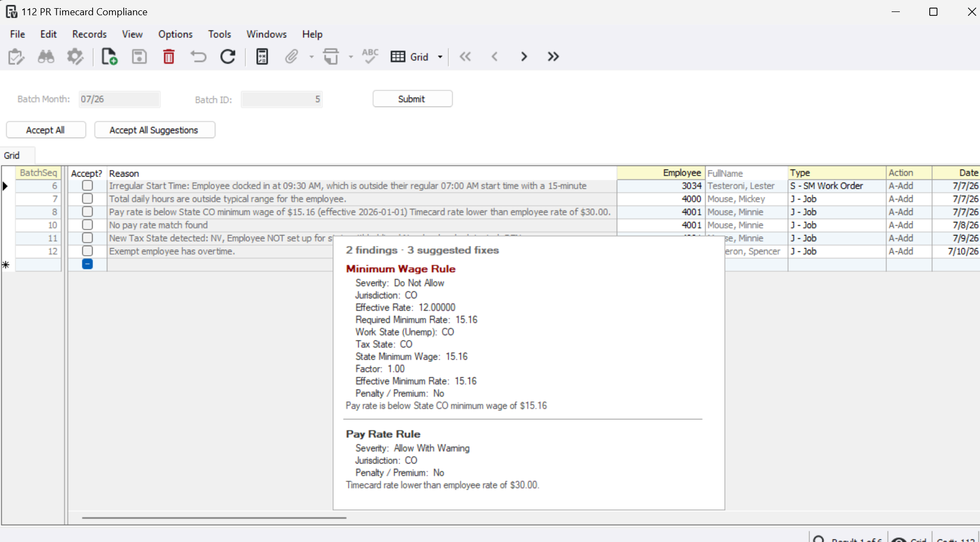Delete the record with the red trash icon
This screenshot has height=542, width=980.
[169, 57]
